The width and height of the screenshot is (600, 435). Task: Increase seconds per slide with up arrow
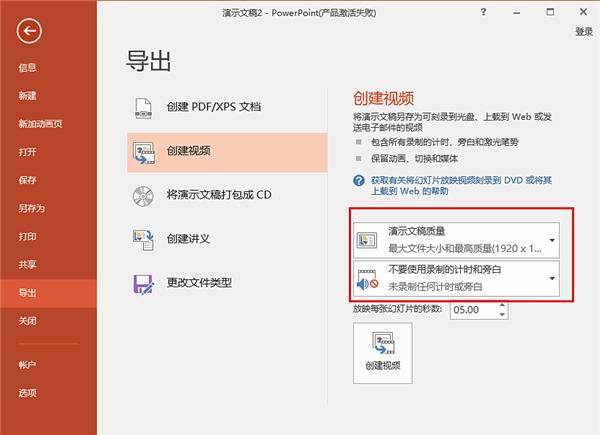pyautogui.click(x=502, y=305)
